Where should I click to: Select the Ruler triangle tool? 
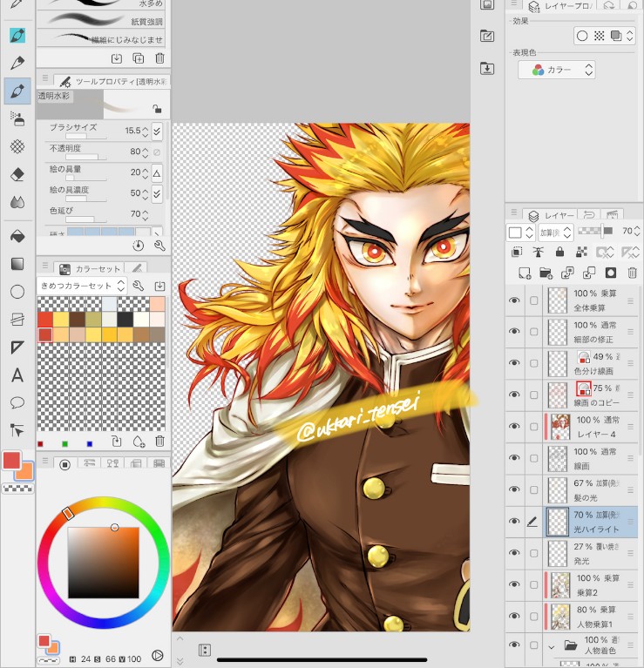[17, 347]
